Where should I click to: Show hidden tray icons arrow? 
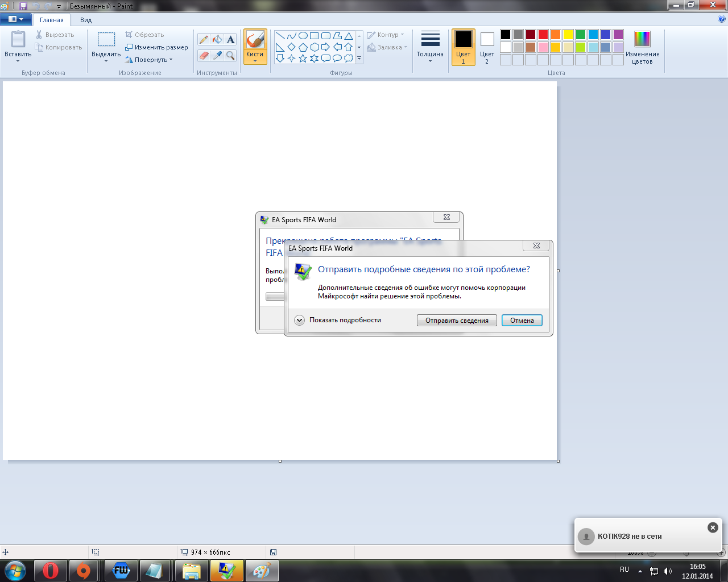(640, 571)
